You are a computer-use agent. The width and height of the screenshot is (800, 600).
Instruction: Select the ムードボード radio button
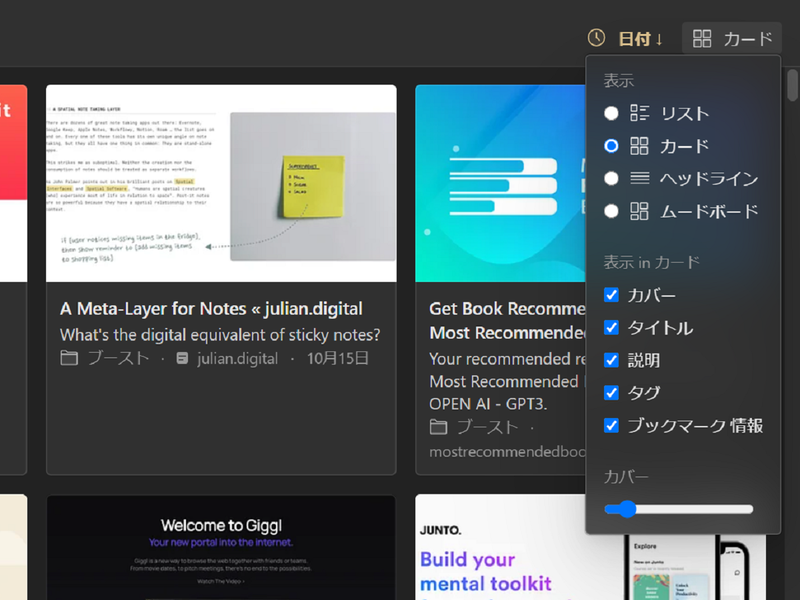(x=612, y=211)
